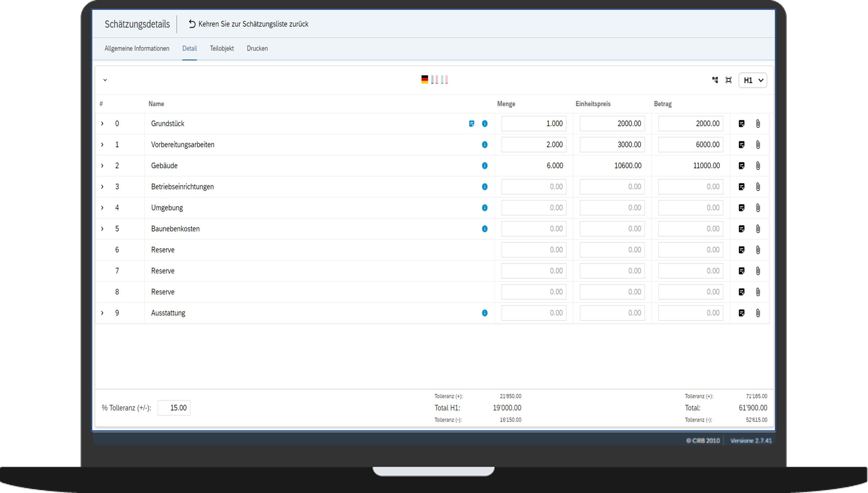
Task: Expand the Baunebenkosten row
Action: coord(102,229)
